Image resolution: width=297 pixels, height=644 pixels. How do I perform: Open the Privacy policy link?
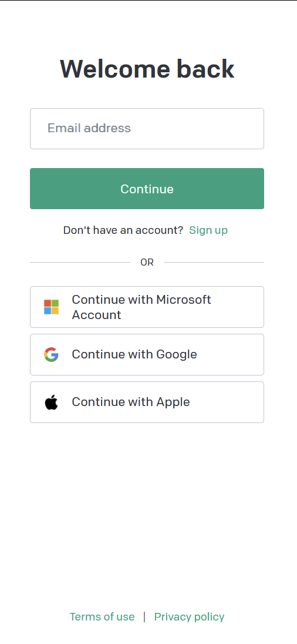pos(189,617)
